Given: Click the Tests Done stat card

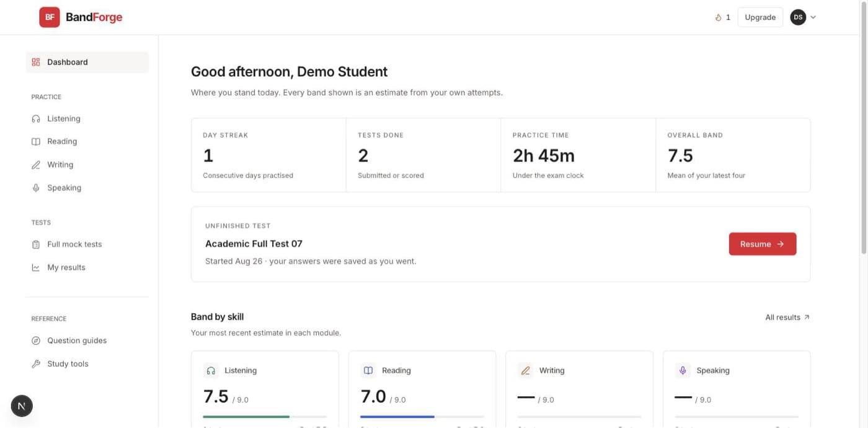Looking at the screenshot, I should [x=423, y=155].
